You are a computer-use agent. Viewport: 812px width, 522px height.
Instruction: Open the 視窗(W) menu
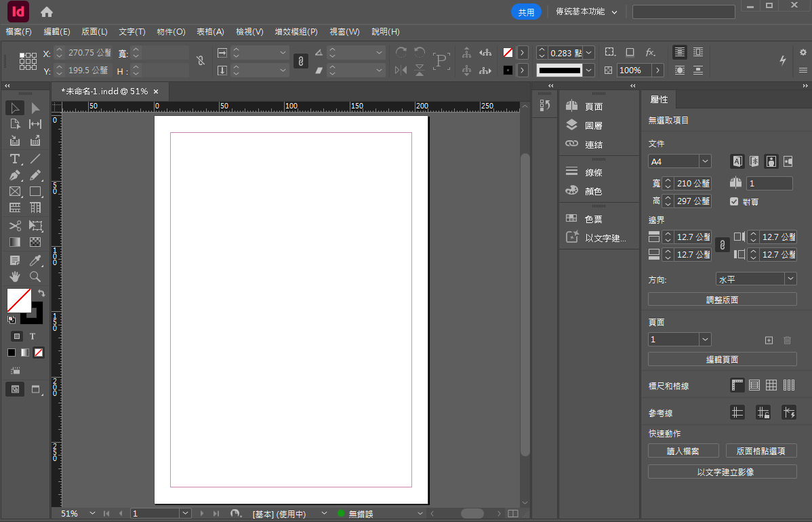[x=344, y=32]
